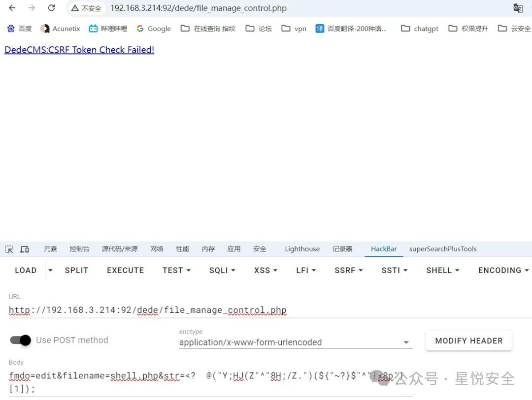This screenshot has width=532, height=400.
Task: Open the Google bookmark
Action: (x=154, y=29)
